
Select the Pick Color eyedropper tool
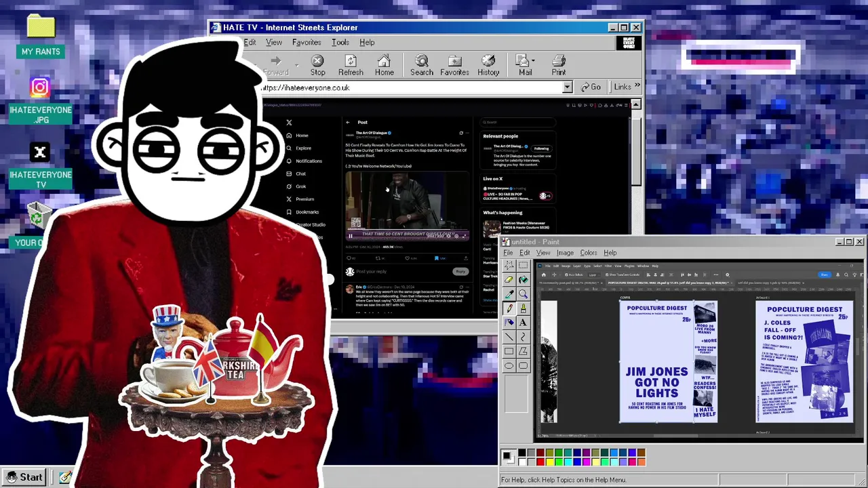(x=509, y=293)
